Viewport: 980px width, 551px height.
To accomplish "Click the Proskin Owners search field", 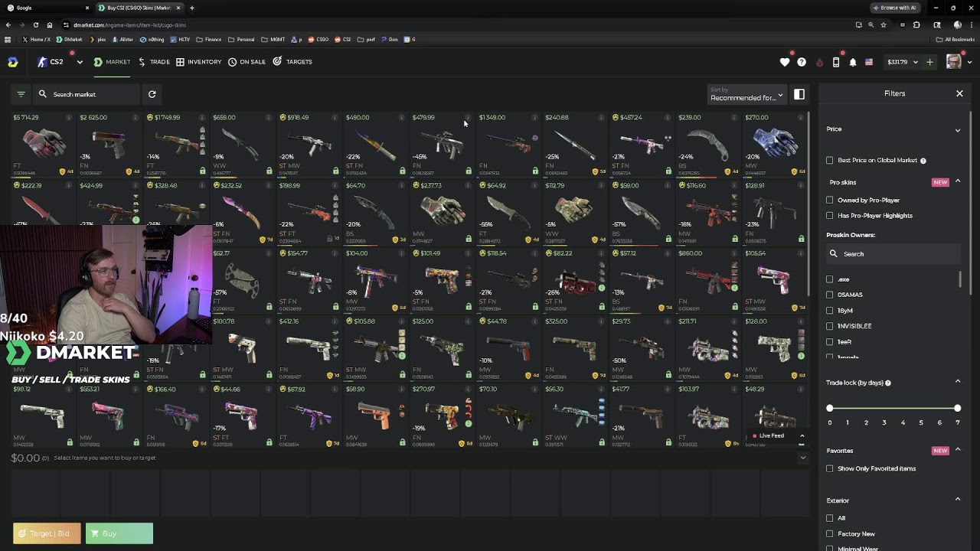I will (893, 254).
